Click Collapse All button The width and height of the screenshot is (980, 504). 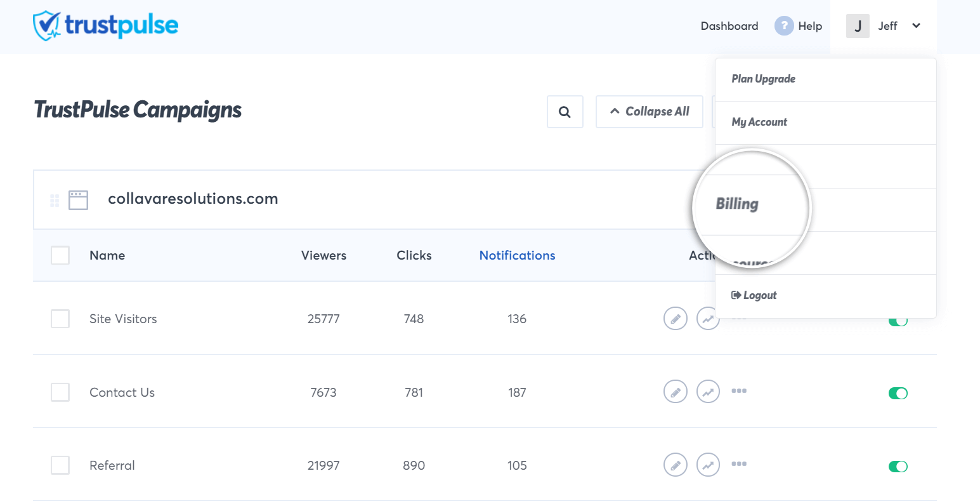tap(650, 112)
